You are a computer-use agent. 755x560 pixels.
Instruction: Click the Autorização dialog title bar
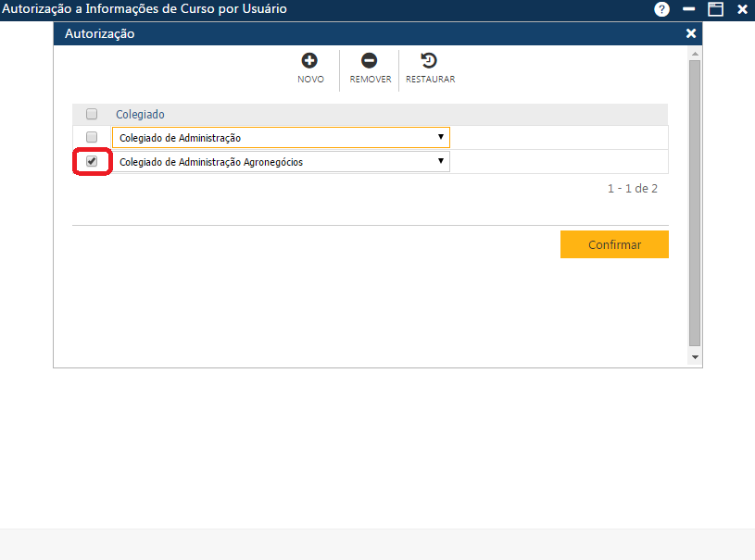pos(371,33)
